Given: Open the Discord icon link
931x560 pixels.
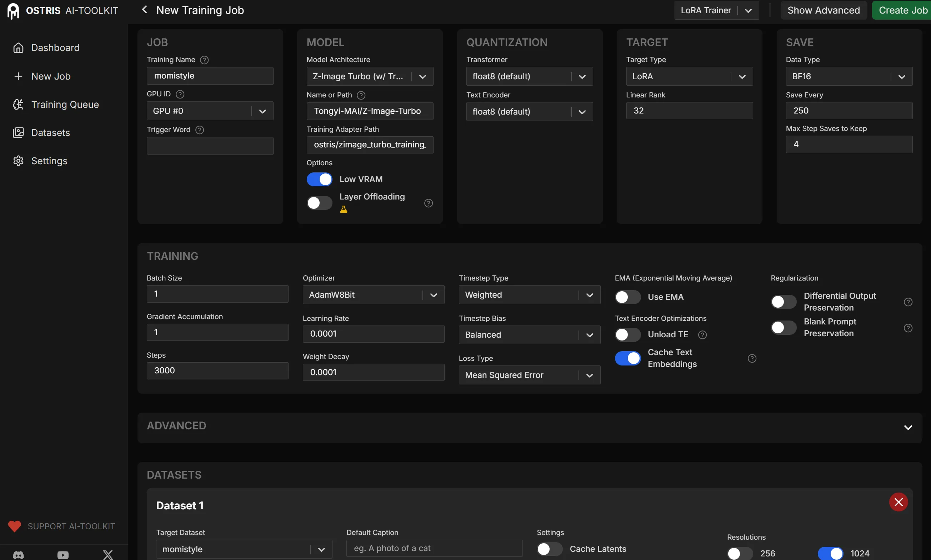Looking at the screenshot, I should click(18, 555).
